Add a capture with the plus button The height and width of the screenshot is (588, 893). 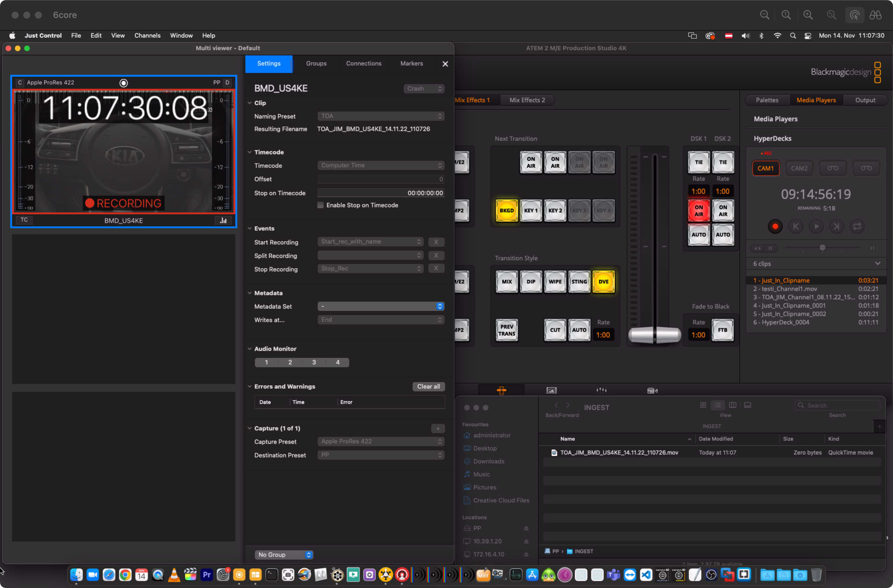pyautogui.click(x=437, y=428)
